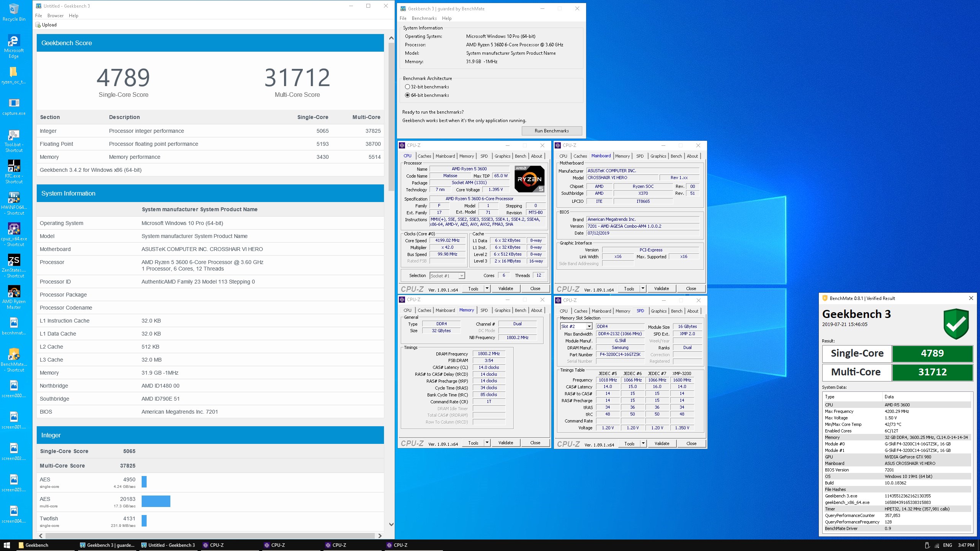The height and width of the screenshot is (551, 980).
Task: Select the Tool.bat shortcut icon
Action: pos(14,141)
